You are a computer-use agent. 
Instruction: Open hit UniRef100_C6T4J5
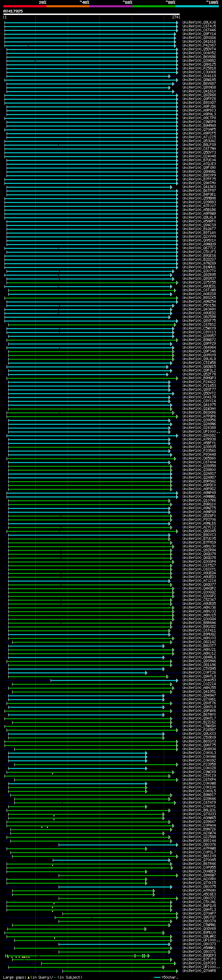coord(199,26)
